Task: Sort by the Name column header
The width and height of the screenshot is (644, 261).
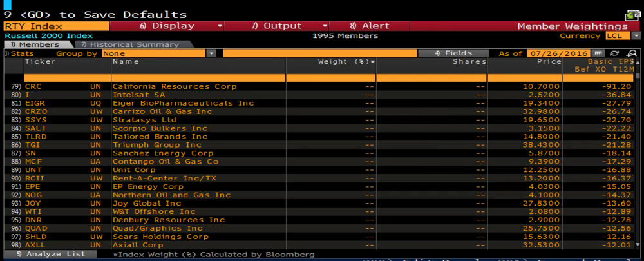Action: (x=126, y=61)
